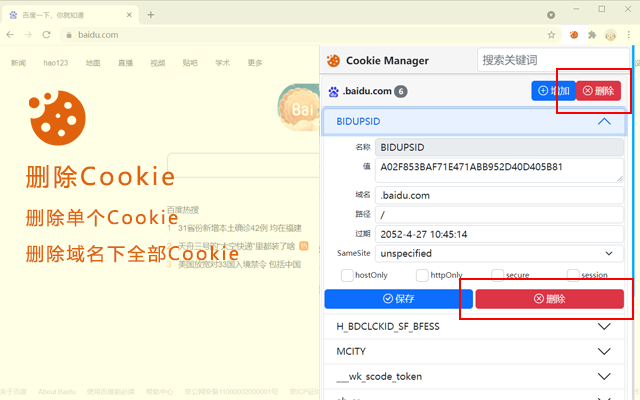Click the cookie name field BIDUPSID

click(499, 147)
